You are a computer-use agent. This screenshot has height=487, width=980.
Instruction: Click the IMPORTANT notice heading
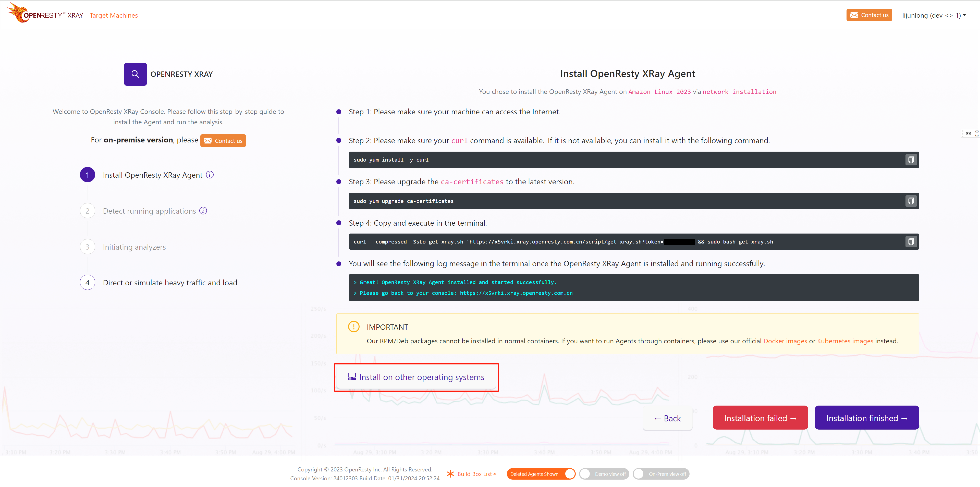point(387,327)
